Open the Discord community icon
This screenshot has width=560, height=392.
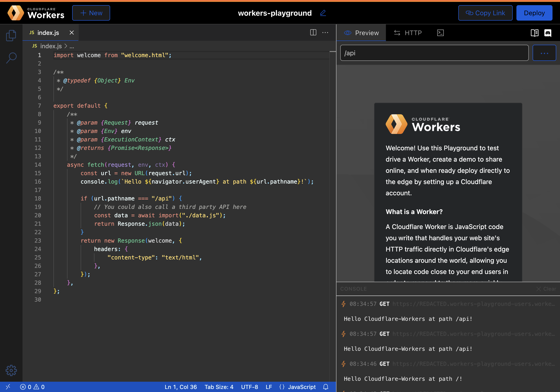coord(548,33)
